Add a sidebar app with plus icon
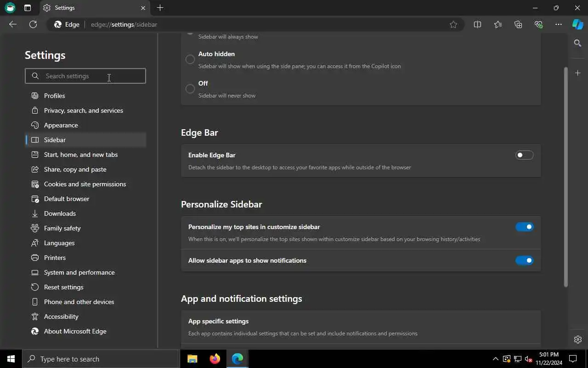The image size is (588, 368). tap(578, 73)
